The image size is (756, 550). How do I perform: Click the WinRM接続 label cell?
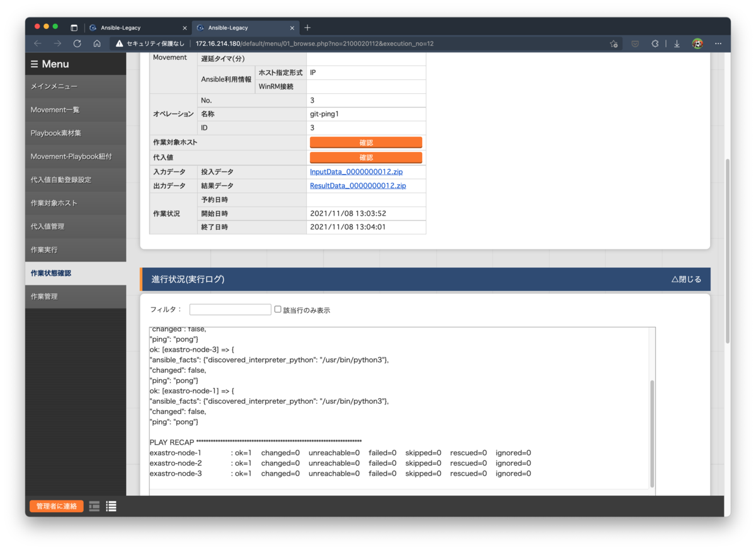tap(281, 86)
